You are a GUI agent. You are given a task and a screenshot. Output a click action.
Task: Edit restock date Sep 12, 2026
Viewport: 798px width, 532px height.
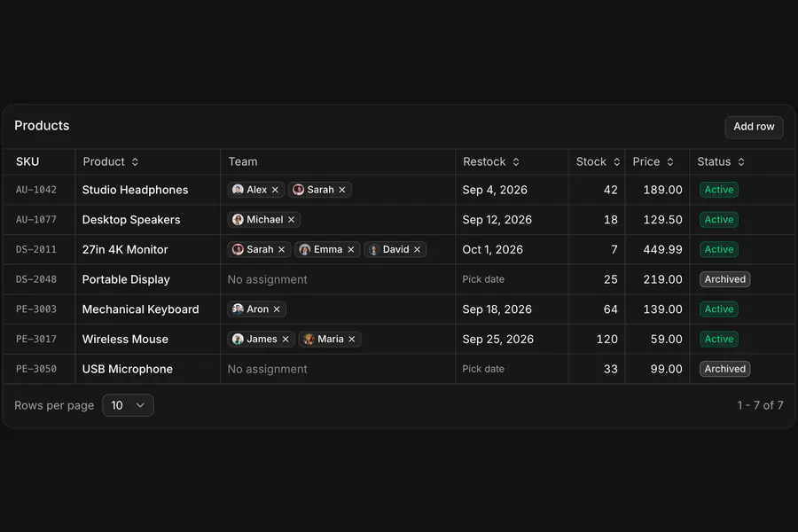click(x=497, y=219)
